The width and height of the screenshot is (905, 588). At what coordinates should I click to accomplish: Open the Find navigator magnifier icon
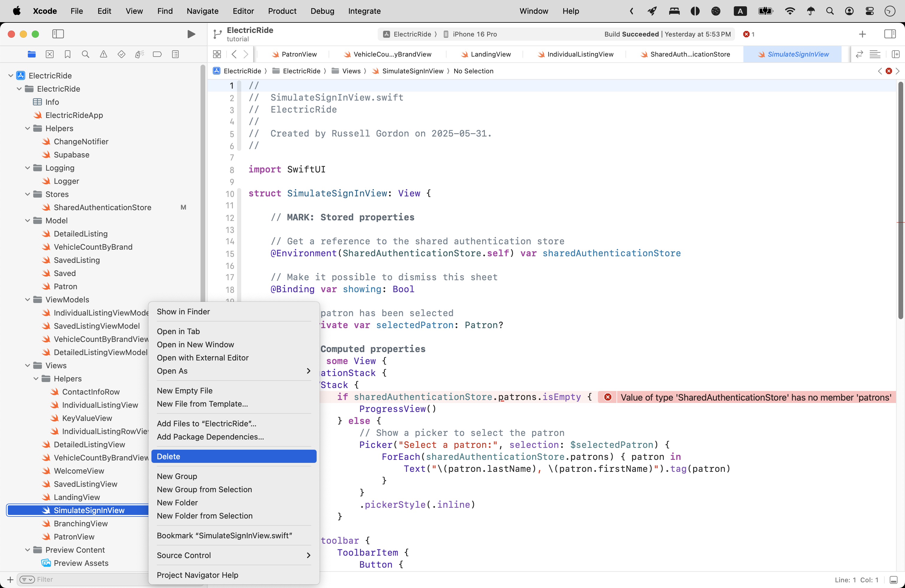(86, 54)
